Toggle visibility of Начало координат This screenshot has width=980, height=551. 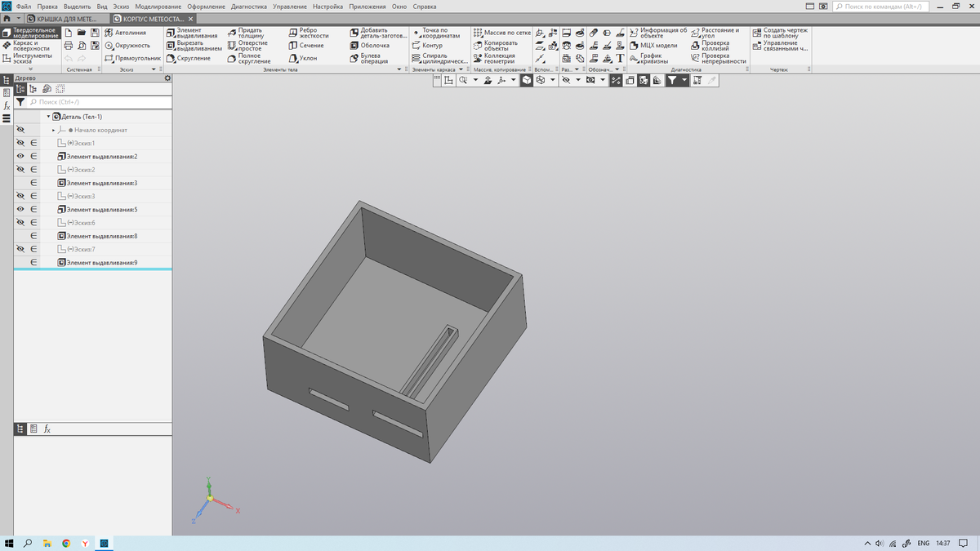click(x=20, y=130)
